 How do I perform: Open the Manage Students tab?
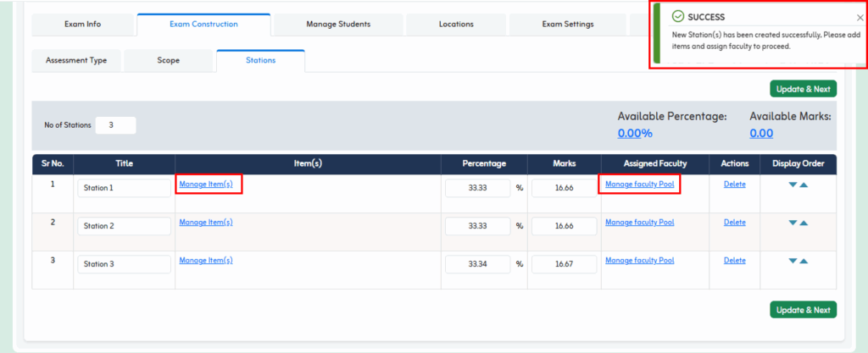tap(337, 24)
